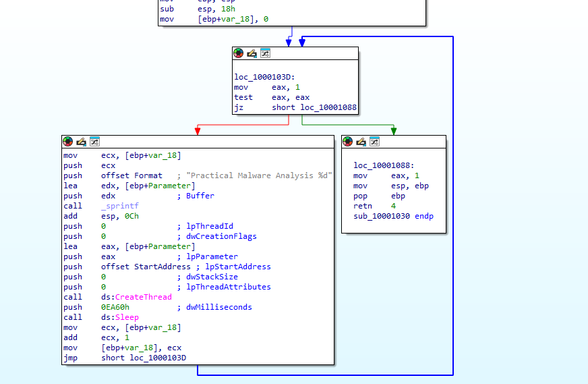Screen dimensions: 588x384
Task: Click color palette icon in loc_10001088 node
Action: (x=348, y=142)
